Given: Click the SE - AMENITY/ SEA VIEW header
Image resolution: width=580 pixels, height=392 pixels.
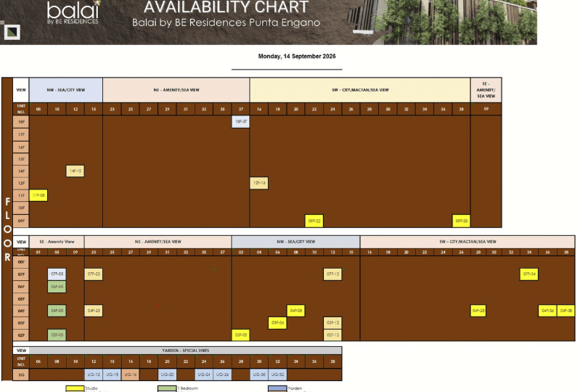Looking at the screenshot, I should 486,90.
